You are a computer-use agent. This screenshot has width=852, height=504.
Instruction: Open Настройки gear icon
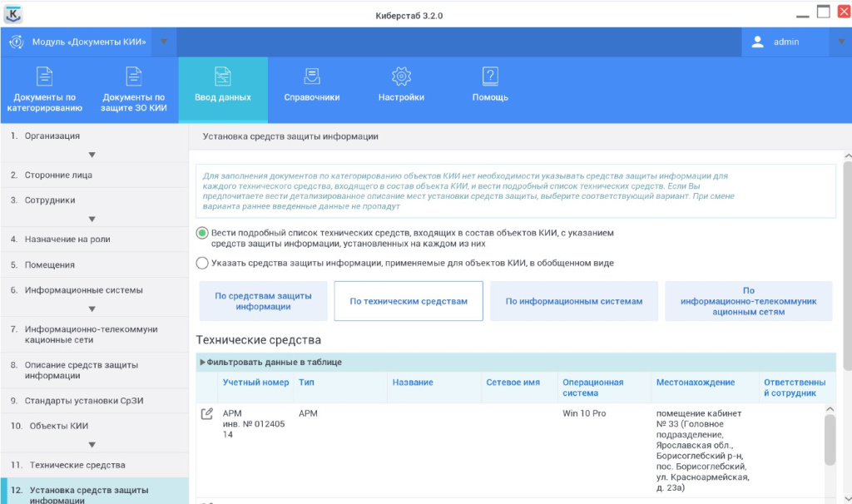401,77
